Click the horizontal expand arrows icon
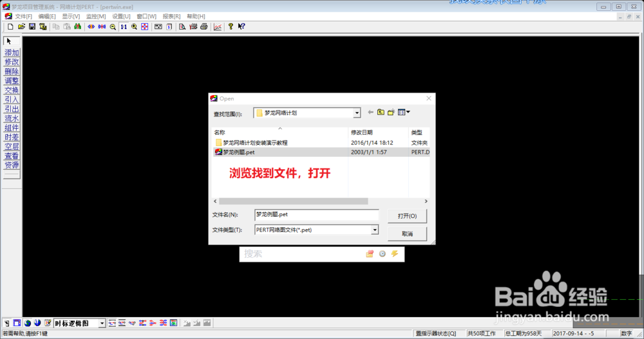 point(91,26)
